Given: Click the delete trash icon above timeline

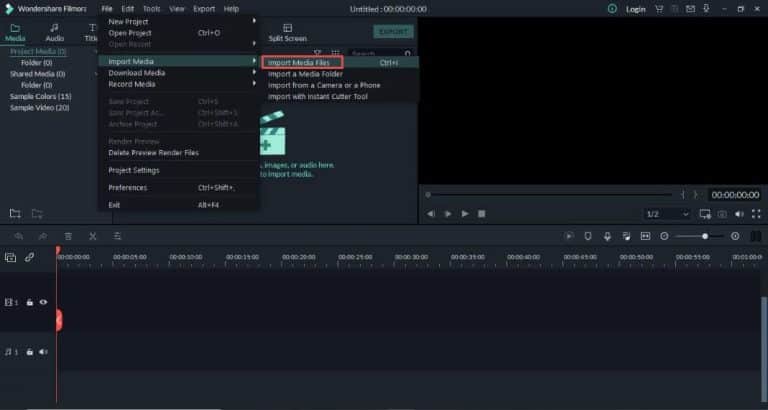Looking at the screenshot, I should tap(68, 236).
